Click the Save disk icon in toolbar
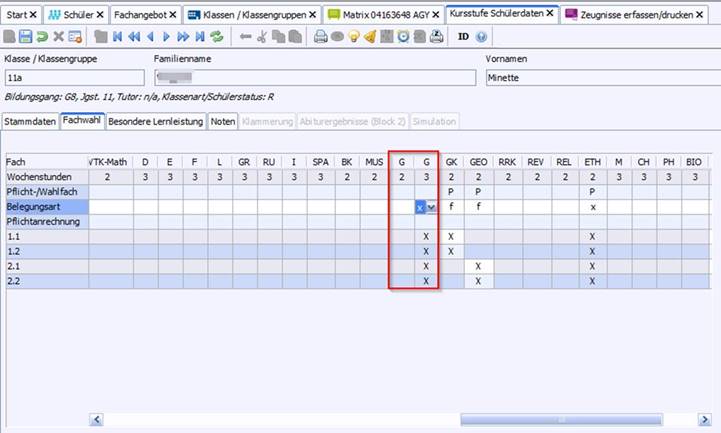The image size is (721, 433). [x=26, y=37]
